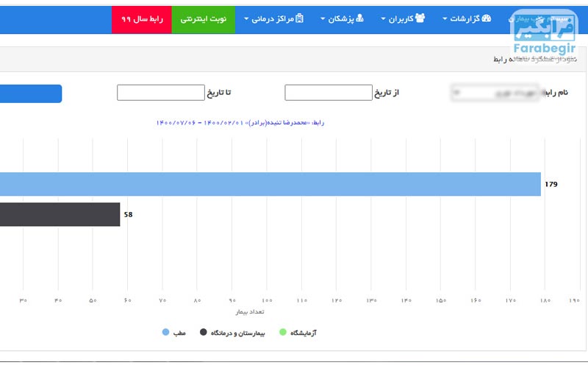Open the red رابط سال ۹۹ tab

pyautogui.click(x=142, y=19)
